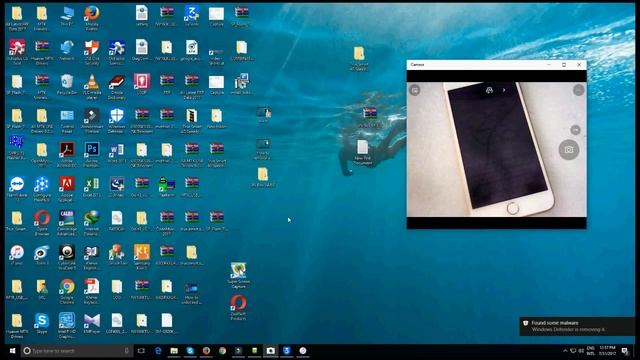Select the Mozilla Firefox desktop shortcut
The width and height of the screenshot is (640, 360).
point(92,18)
